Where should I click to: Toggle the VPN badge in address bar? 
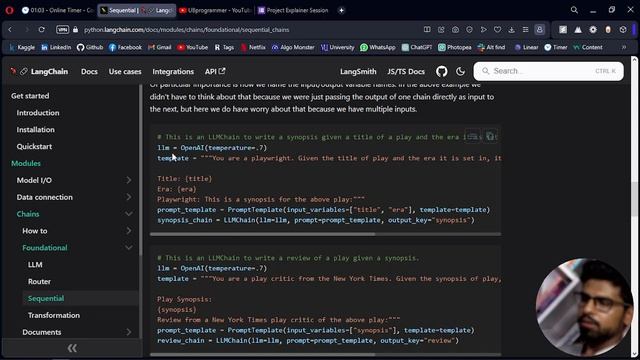62,29
